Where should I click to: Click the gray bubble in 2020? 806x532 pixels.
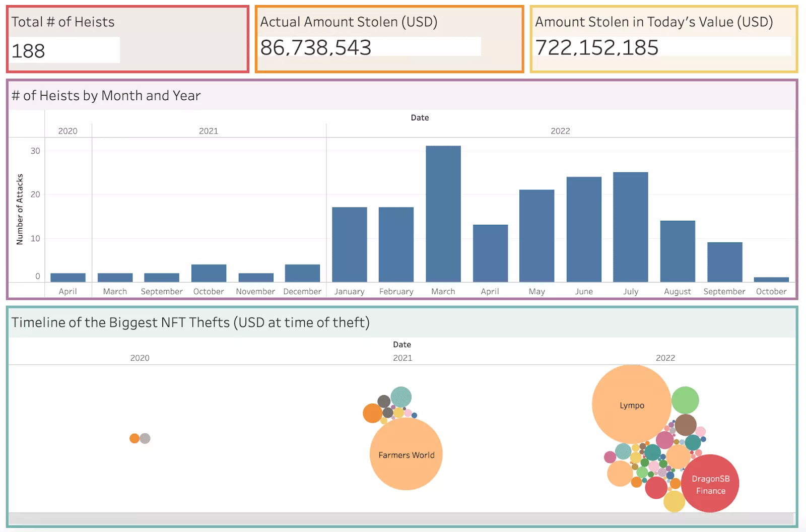pyautogui.click(x=145, y=438)
